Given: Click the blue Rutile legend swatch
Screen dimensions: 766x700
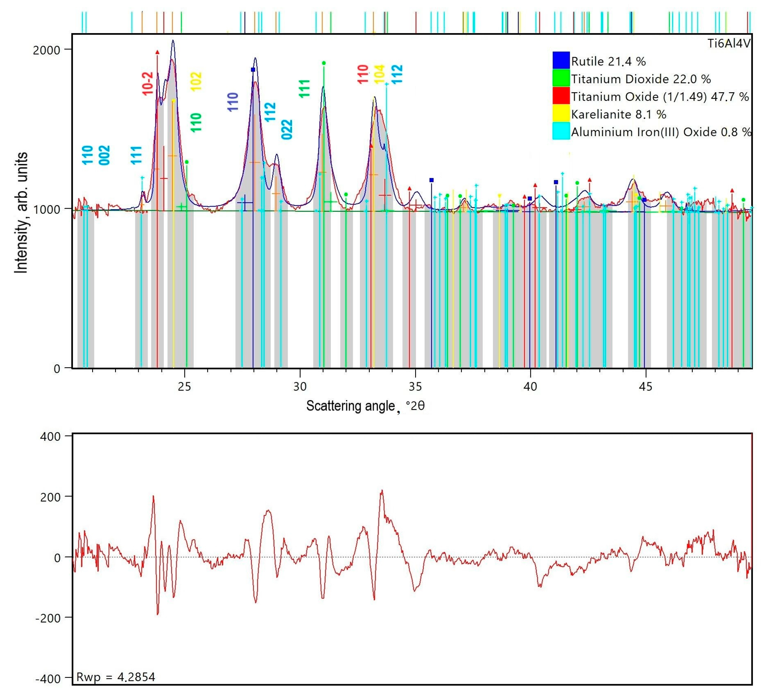Looking at the screenshot, I should click(x=561, y=60).
